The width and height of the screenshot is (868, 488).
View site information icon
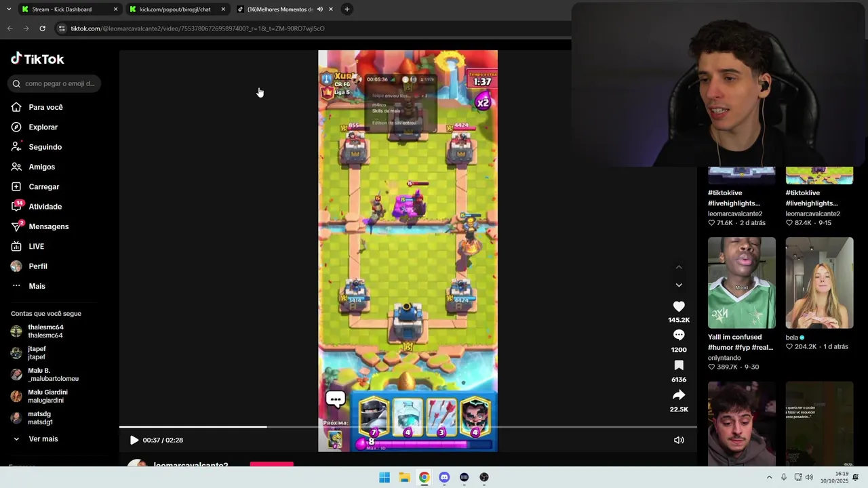click(x=62, y=28)
